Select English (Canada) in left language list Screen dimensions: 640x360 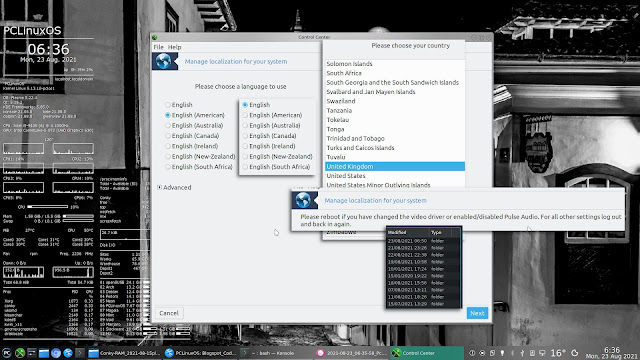tap(167, 136)
